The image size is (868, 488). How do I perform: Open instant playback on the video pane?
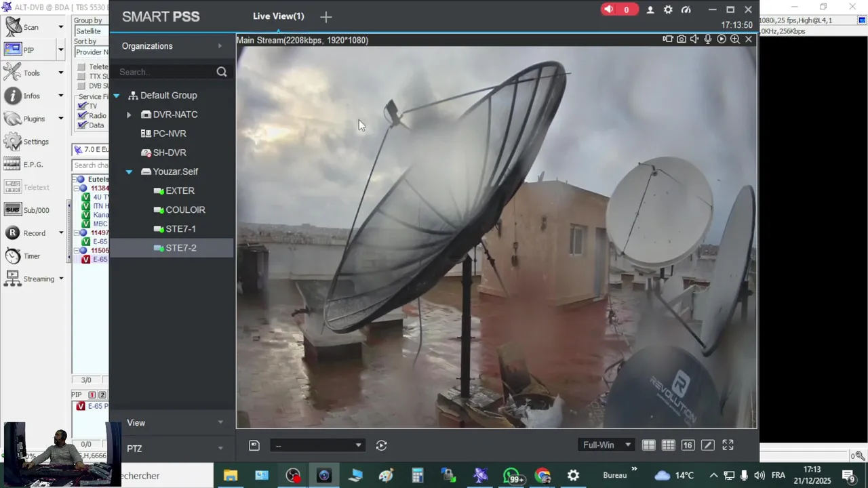coord(722,39)
